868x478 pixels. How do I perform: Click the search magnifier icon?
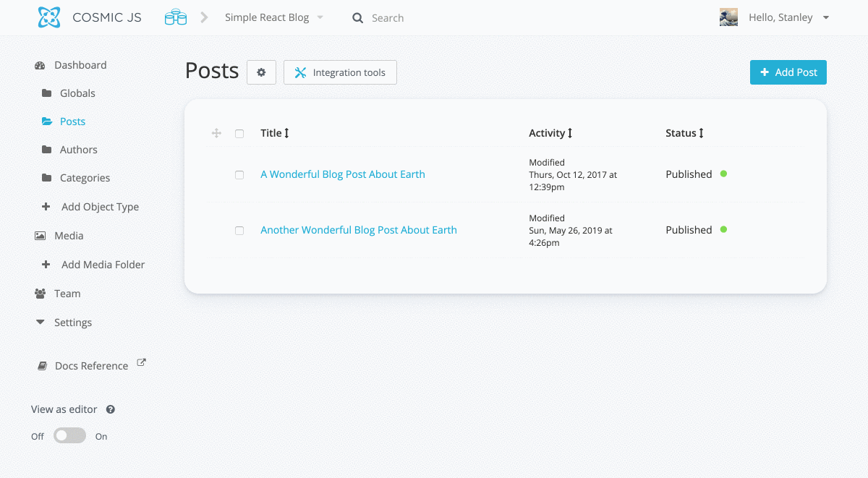pyautogui.click(x=357, y=18)
